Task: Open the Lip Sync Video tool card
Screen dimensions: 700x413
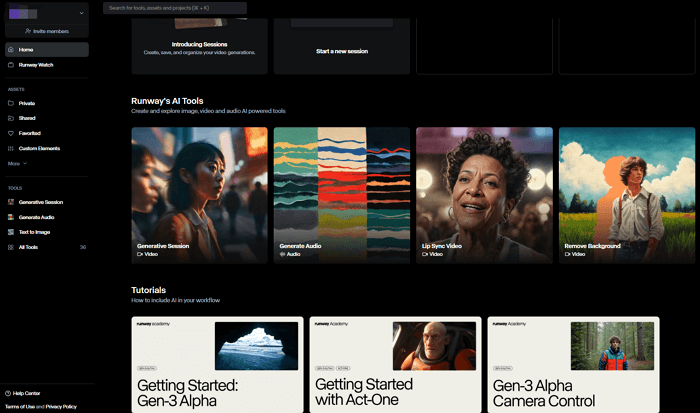Action: [484, 196]
